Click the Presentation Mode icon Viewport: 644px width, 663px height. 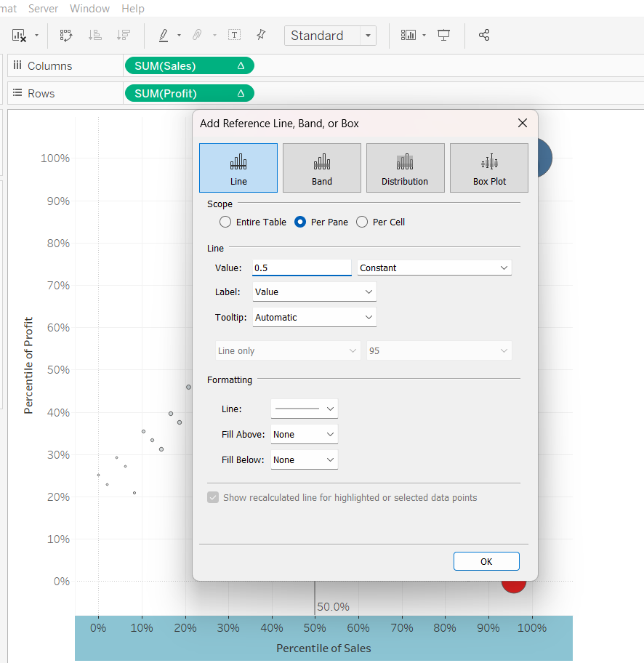click(443, 35)
